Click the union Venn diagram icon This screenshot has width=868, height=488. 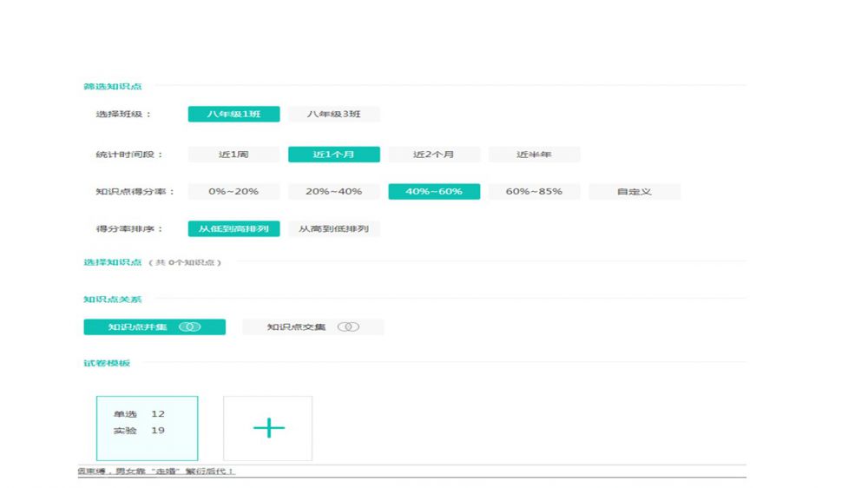click(x=190, y=327)
